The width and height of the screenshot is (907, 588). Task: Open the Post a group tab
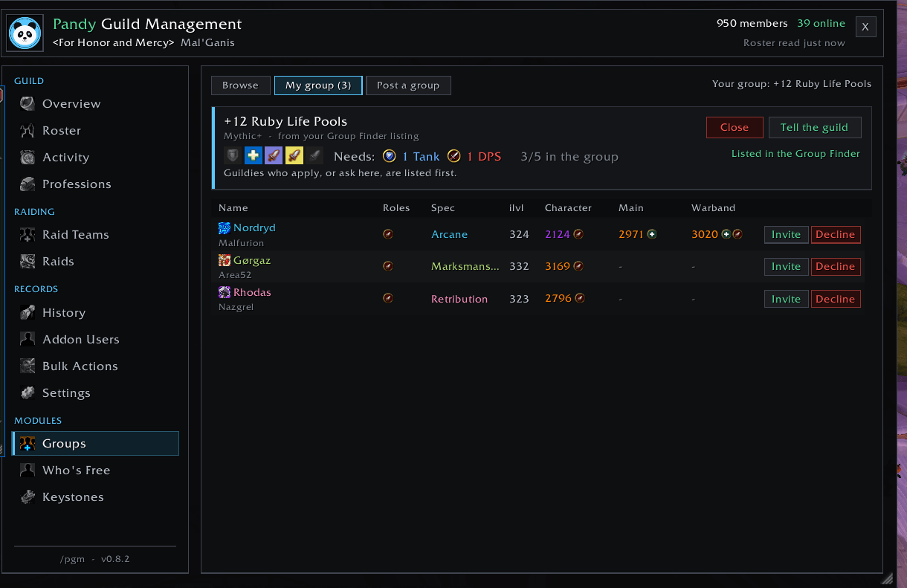(408, 85)
